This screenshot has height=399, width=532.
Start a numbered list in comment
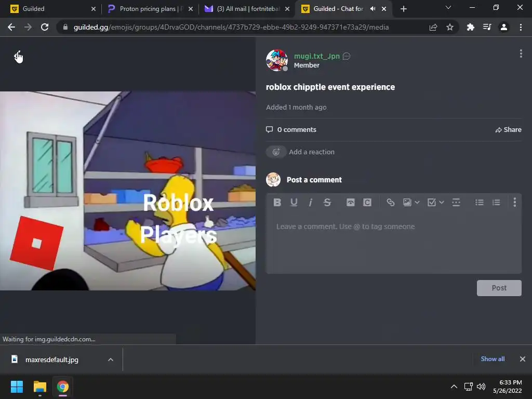click(496, 203)
